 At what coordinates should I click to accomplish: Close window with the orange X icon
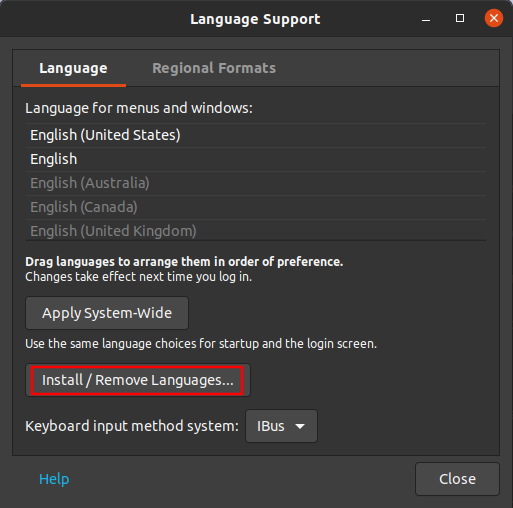tap(494, 18)
